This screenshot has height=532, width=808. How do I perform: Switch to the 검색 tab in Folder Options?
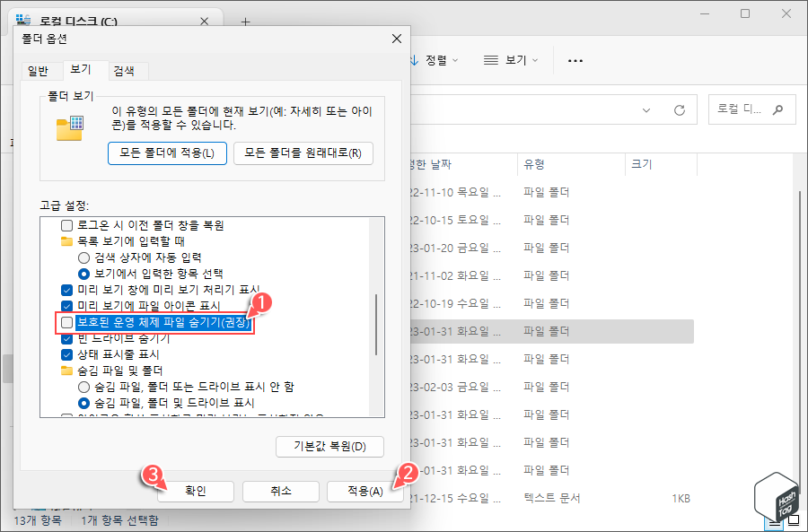tap(124, 70)
